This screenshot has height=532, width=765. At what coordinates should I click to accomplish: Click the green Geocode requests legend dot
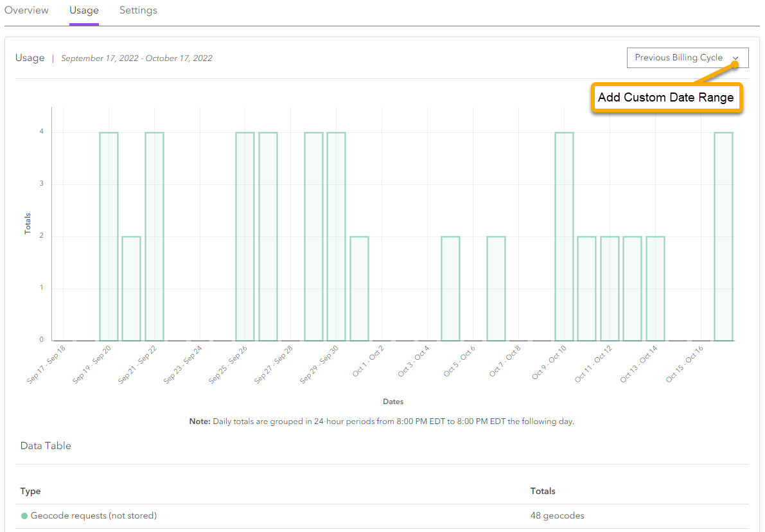24,515
